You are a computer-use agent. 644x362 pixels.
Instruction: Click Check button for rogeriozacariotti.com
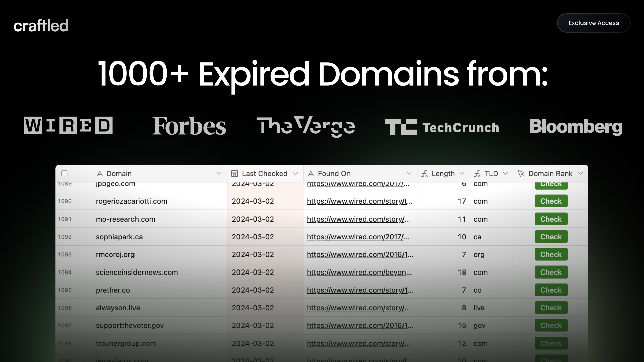coord(551,201)
